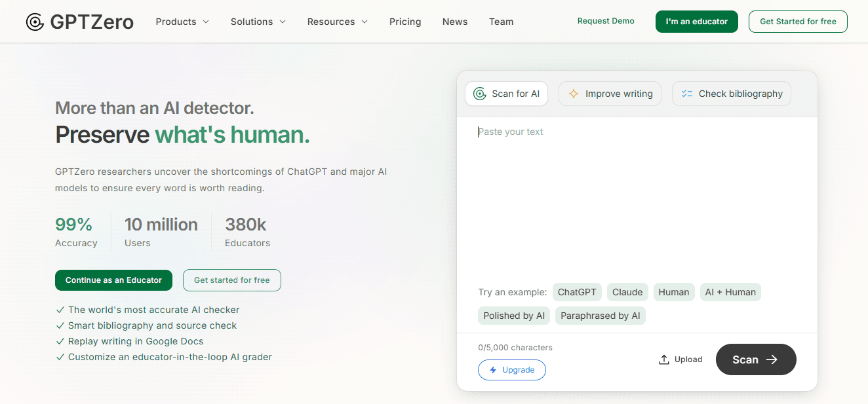Click the Paste your text input area
This screenshot has height=404, width=868.
(x=637, y=196)
